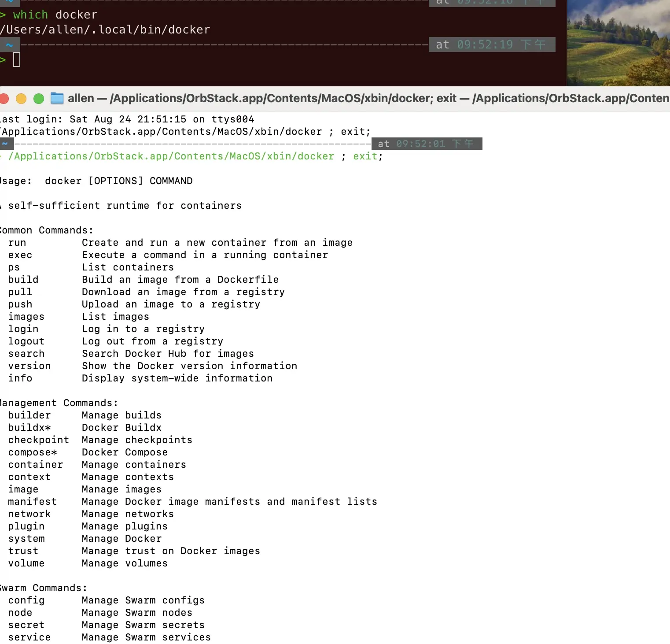670x644 pixels.
Task: Select the 'Manage Swarm services' description
Action: pyautogui.click(x=147, y=637)
